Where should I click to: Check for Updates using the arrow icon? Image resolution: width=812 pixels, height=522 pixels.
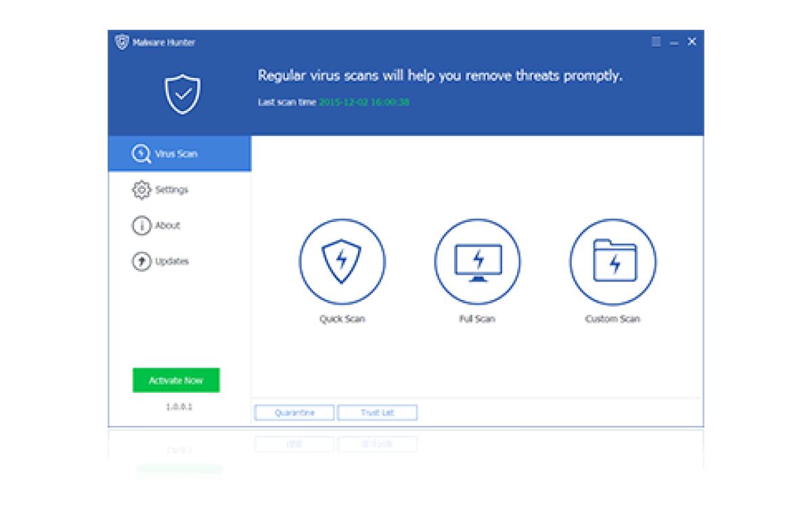[141, 261]
